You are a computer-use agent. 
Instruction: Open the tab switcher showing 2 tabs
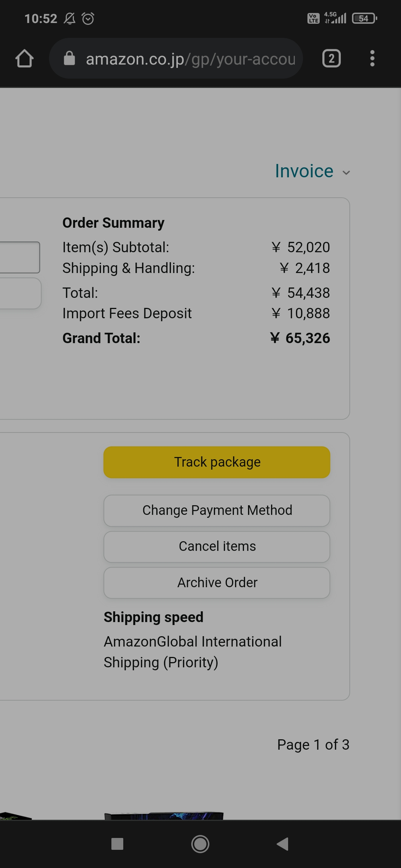coord(332,59)
